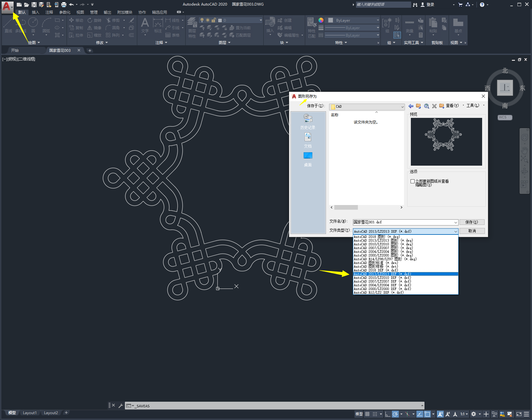Click the file name (文件名) input field

403,222
